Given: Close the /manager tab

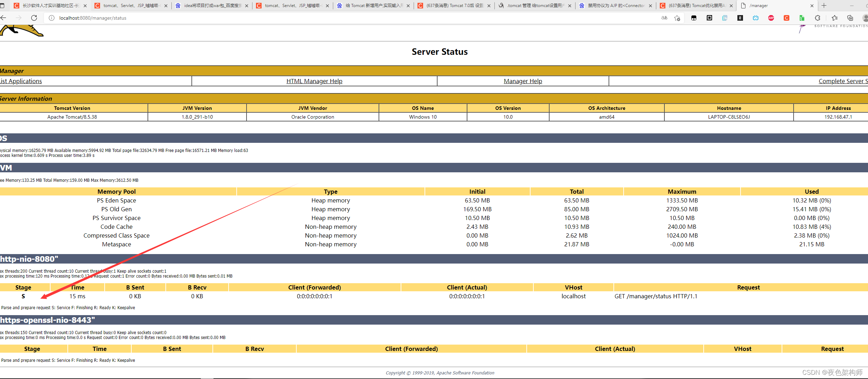Looking at the screenshot, I should (x=812, y=6).
